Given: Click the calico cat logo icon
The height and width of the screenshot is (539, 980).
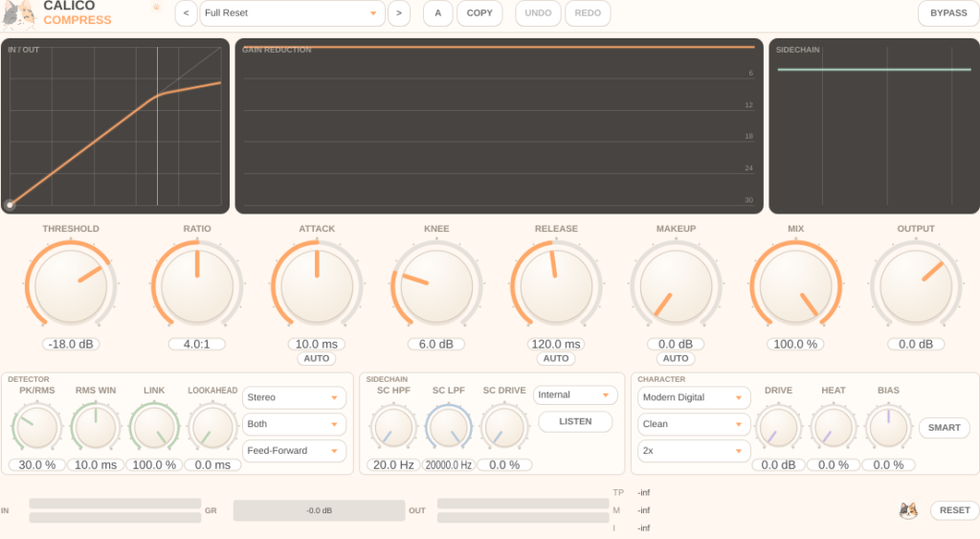Looking at the screenshot, I should (17, 14).
